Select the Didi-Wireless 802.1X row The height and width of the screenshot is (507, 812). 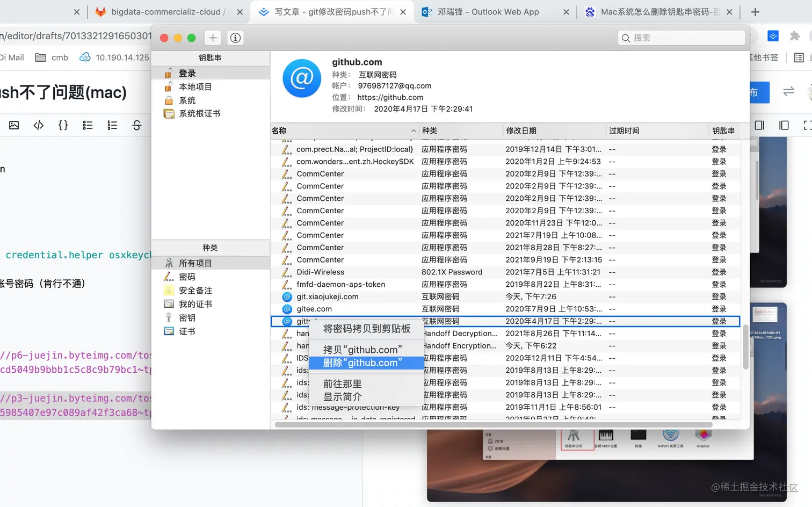(505, 272)
